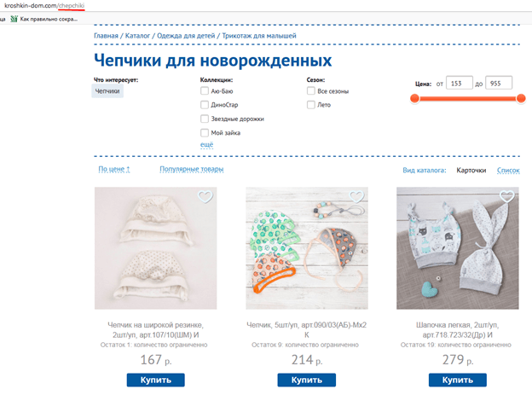Expand more collections with ещё link

pos(206,145)
